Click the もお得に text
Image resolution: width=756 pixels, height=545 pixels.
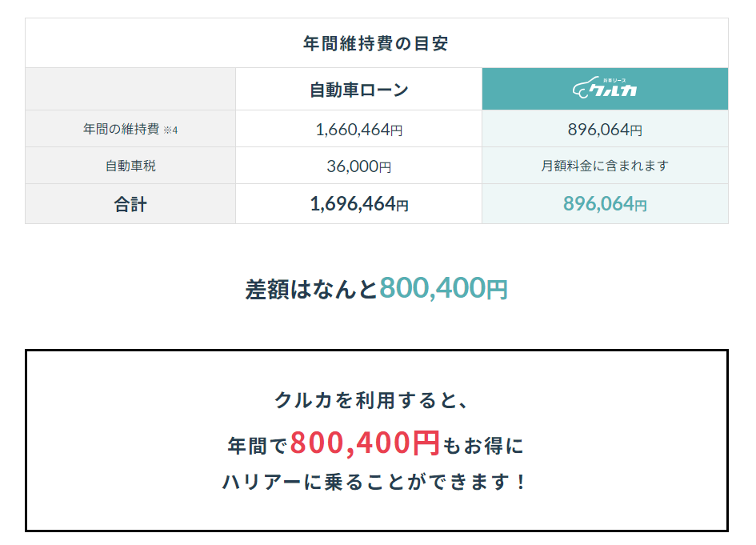point(482,446)
